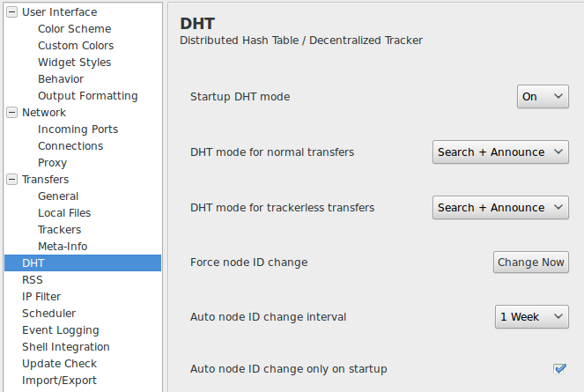Open the IP Filter settings
Image resolution: width=584 pixels, height=392 pixels.
[x=41, y=297]
